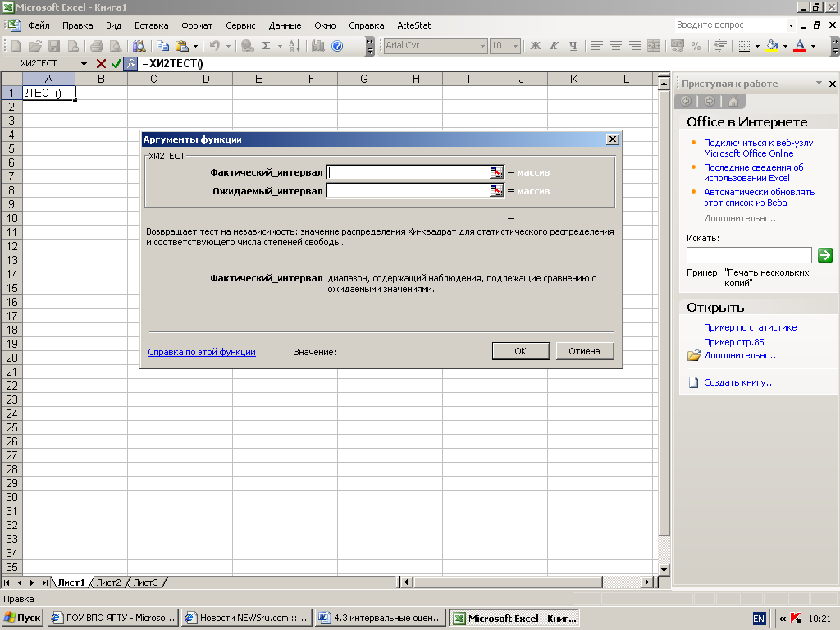
Task: Open the Undo history dropdown arrow
Action: pos(228,46)
